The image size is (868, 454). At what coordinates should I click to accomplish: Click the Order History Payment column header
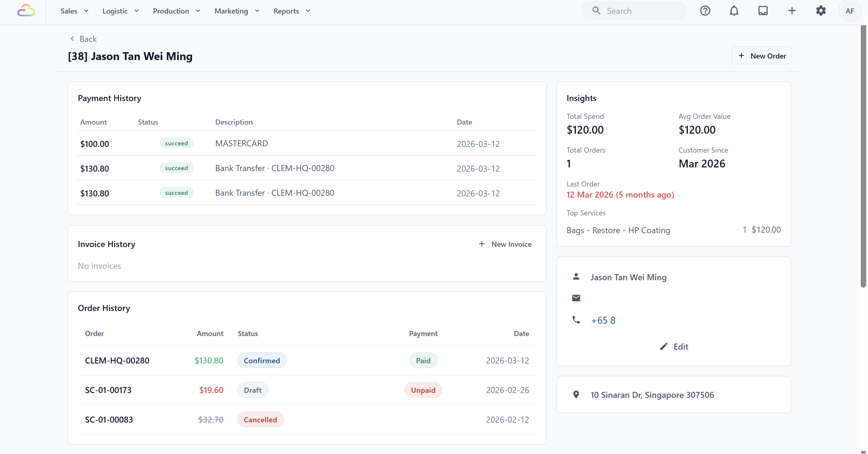tap(423, 333)
